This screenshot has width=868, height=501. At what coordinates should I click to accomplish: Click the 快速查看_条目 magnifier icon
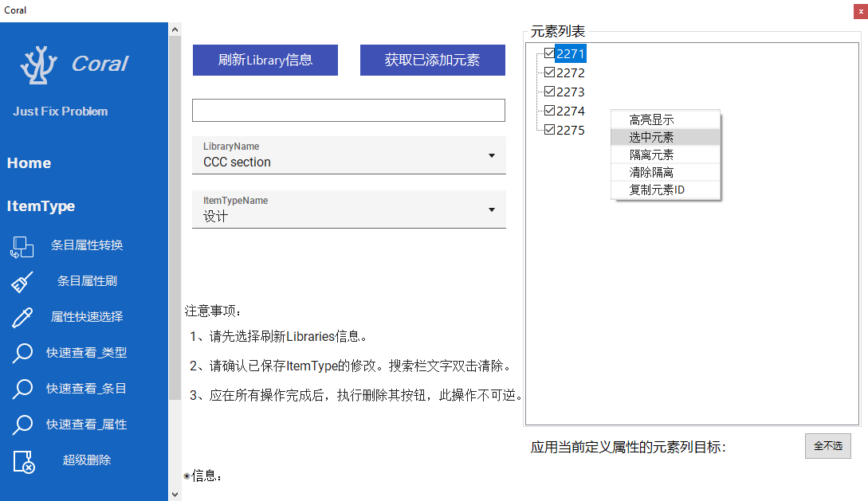coord(22,389)
